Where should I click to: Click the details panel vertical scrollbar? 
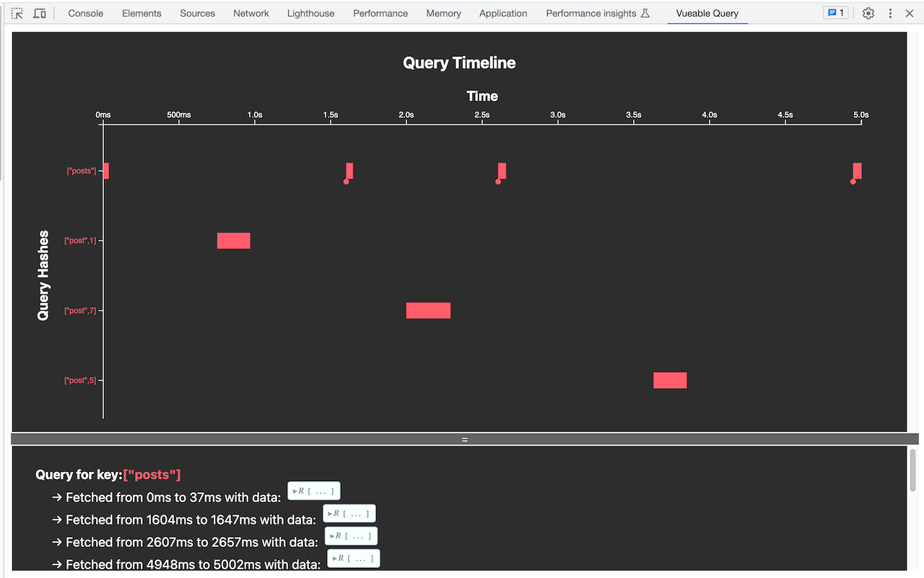coord(912,470)
